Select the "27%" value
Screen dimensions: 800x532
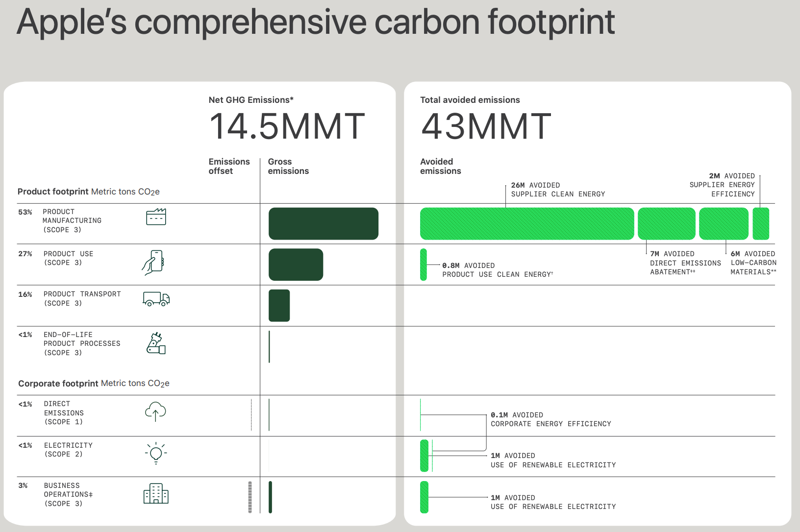tap(25, 254)
